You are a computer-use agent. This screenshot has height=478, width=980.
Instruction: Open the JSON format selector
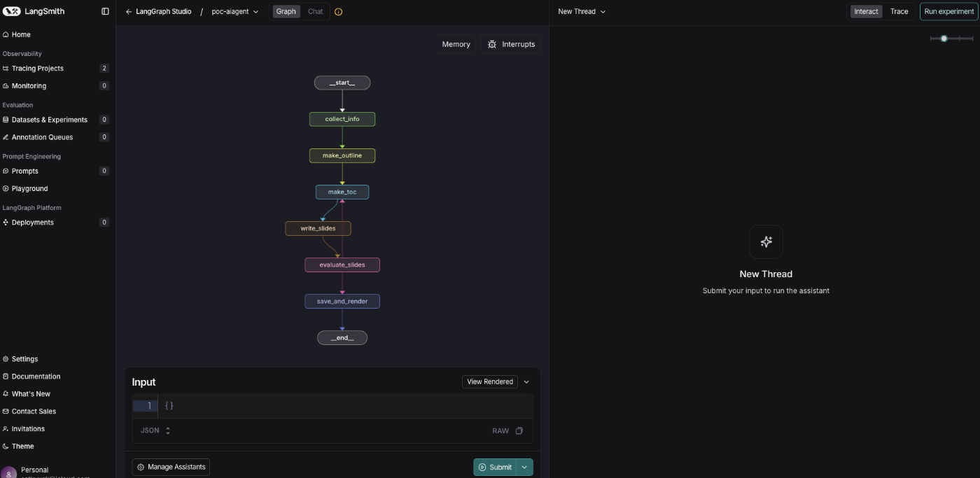point(155,431)
